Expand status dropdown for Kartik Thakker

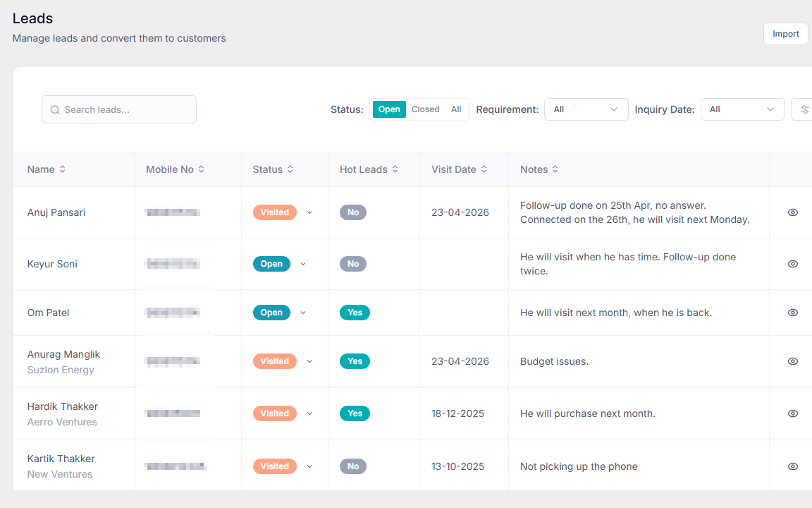coord(309,466)
